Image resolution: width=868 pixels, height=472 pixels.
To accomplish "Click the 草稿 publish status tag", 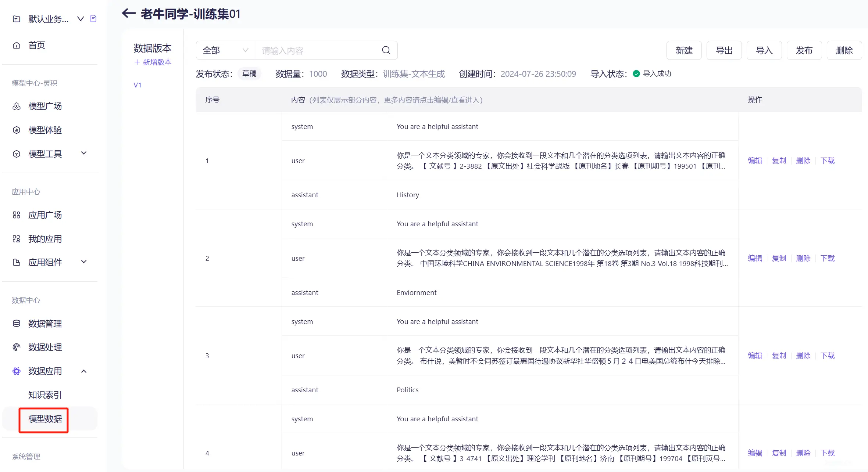I will coord(249,73).
